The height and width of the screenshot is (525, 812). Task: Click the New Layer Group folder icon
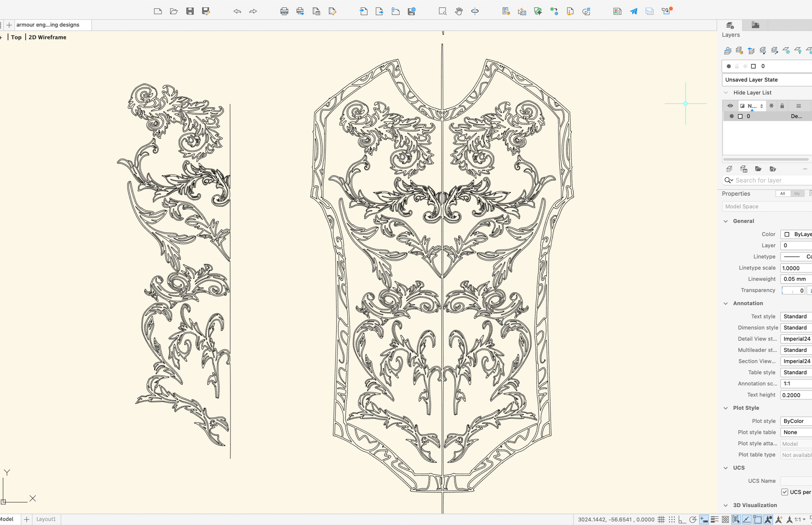pyautogui.click(x=758, y=169)
